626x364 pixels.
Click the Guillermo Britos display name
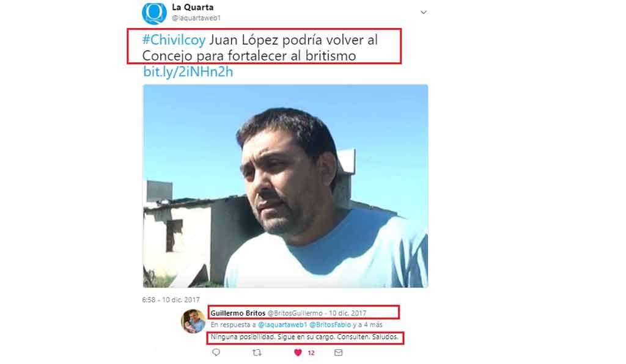[238, 313]
